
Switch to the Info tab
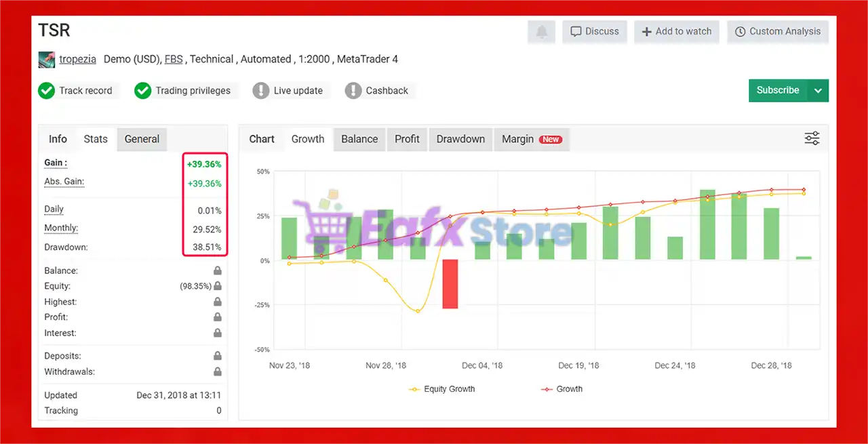58,138
